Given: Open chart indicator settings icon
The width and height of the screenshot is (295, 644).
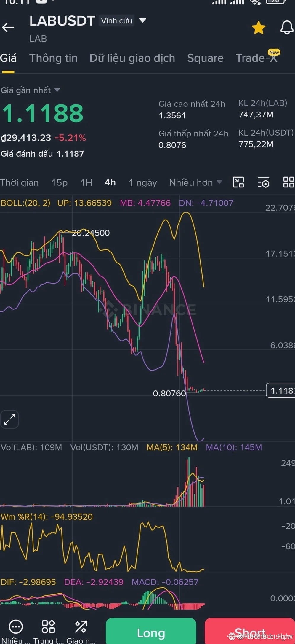Looking at the screenshot, I should click(x=263, y=182).
